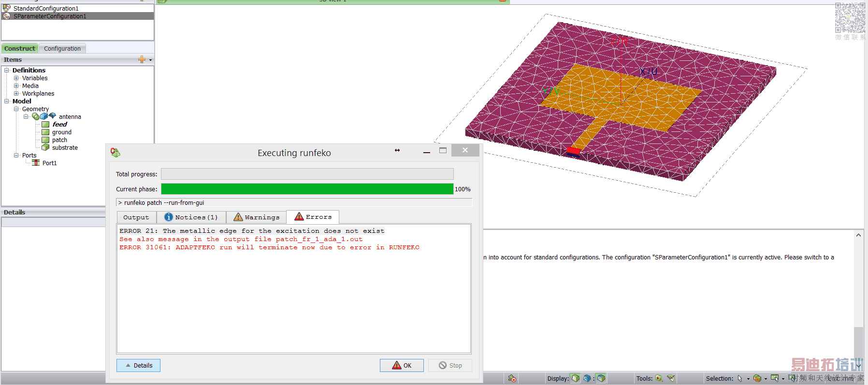Toggle geometry display in status bar
The image size is (868, 385).
coord(575,378)
